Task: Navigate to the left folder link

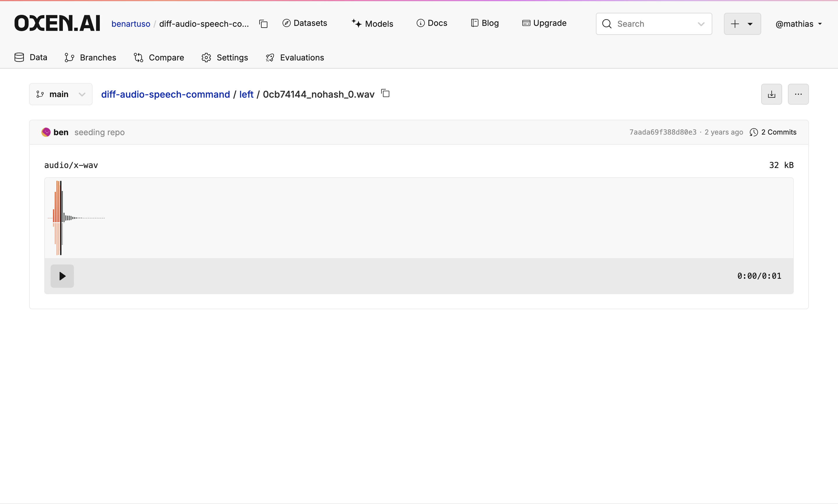Action: point(246,94)
